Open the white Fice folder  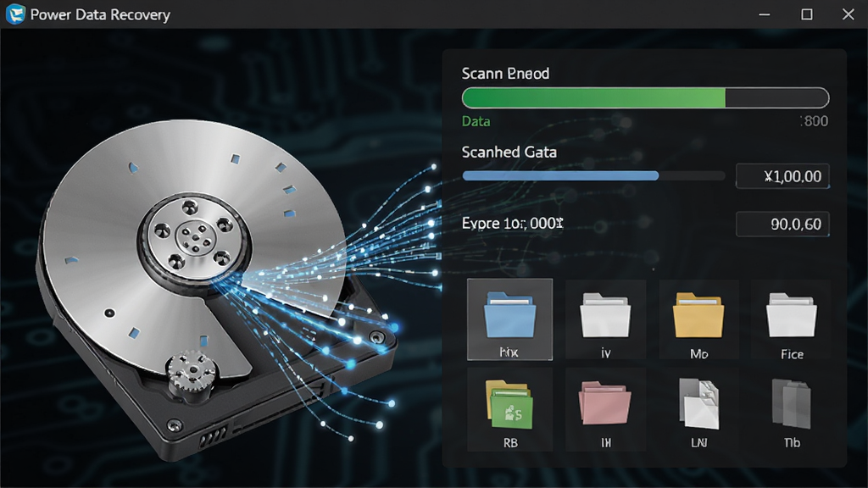[x=791, y=319]
